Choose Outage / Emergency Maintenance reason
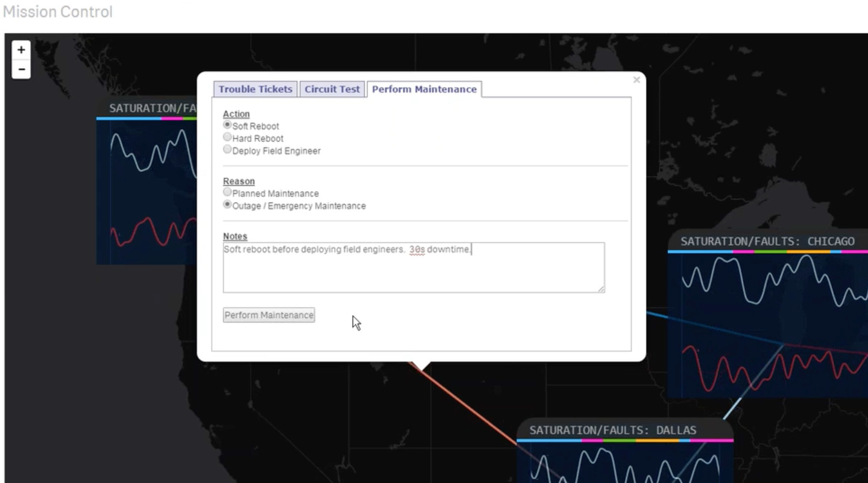Screen dimensions: 868x483 227,205
